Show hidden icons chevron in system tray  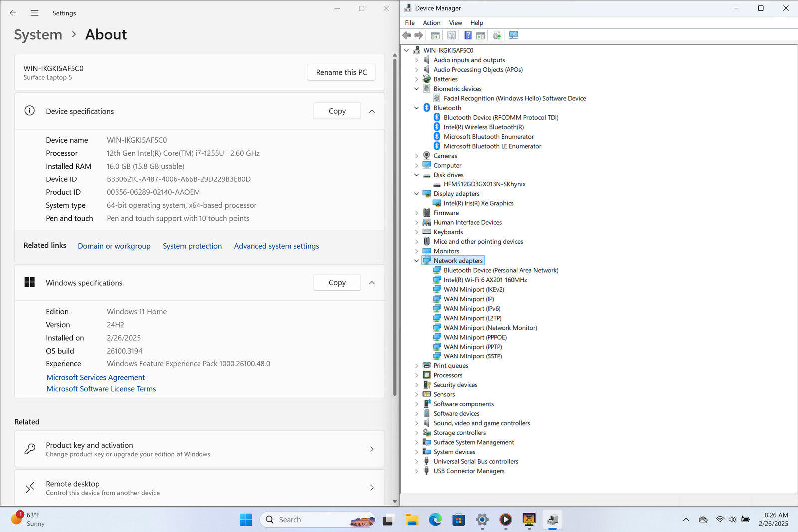[x=686, y=520]
